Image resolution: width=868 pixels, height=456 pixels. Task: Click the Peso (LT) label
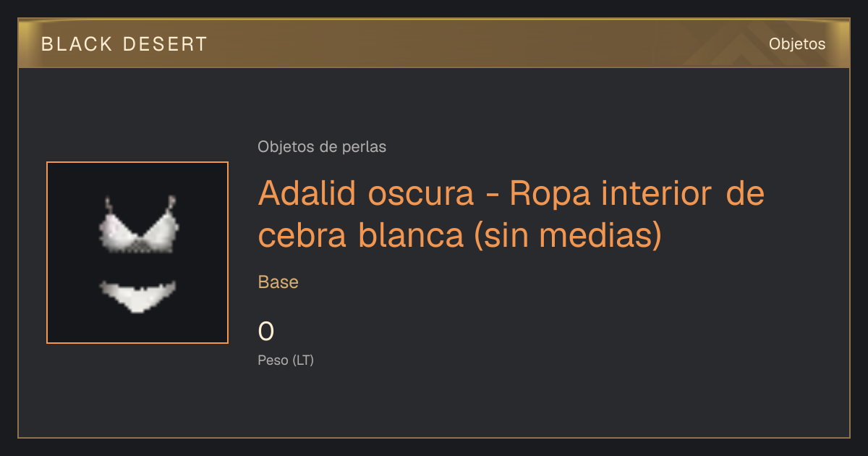pyautogui.click(x=286, y=360)
